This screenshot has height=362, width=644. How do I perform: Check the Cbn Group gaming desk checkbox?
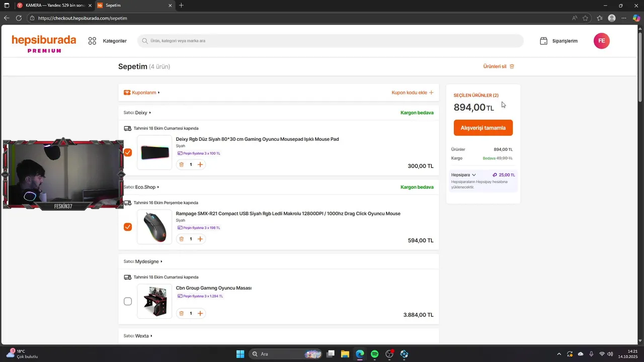click(128, 301)
